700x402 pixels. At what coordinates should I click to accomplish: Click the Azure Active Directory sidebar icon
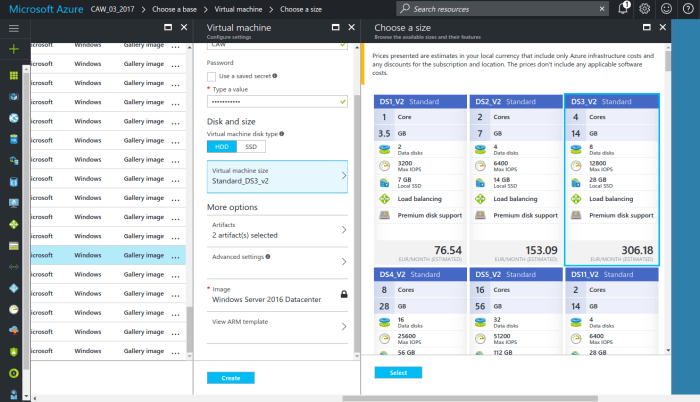coord(14,288)
